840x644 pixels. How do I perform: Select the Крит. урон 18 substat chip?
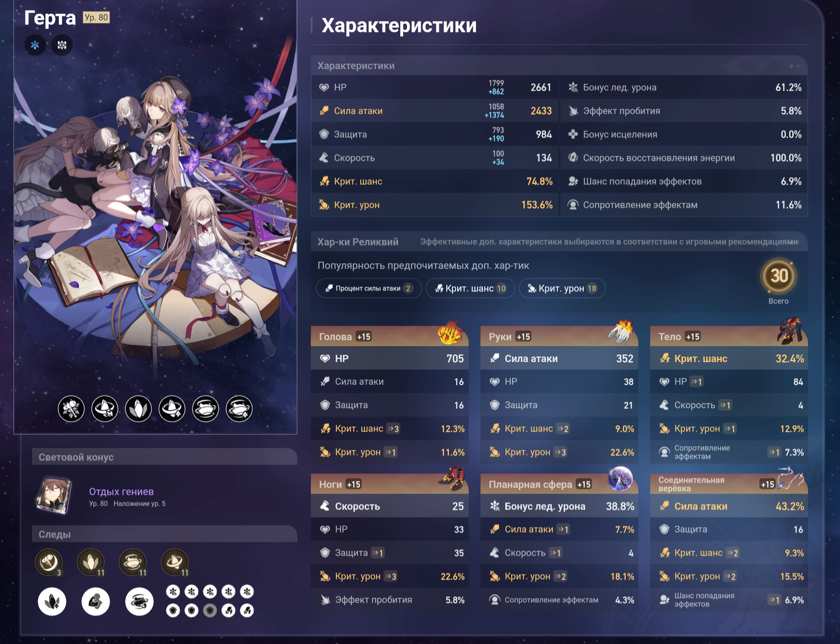562,289
